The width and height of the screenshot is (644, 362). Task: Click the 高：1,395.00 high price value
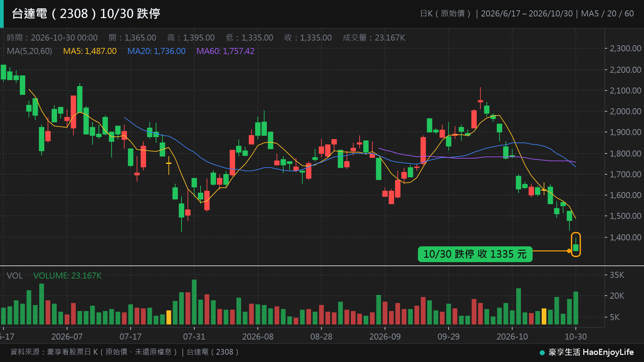(x=191, y=38)
